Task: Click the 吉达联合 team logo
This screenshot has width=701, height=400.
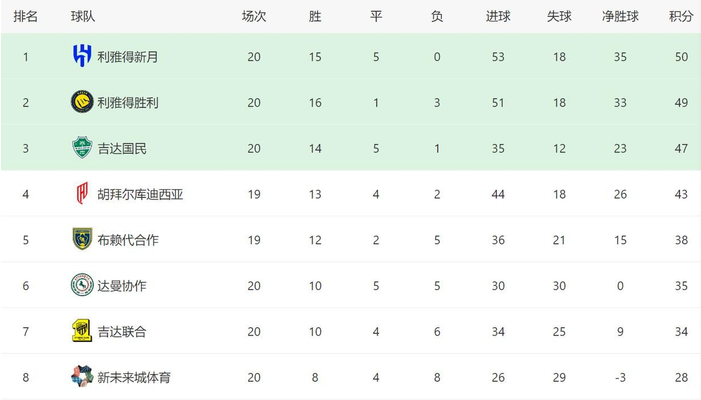Action: pyautogui.click(x=82, y=331)
